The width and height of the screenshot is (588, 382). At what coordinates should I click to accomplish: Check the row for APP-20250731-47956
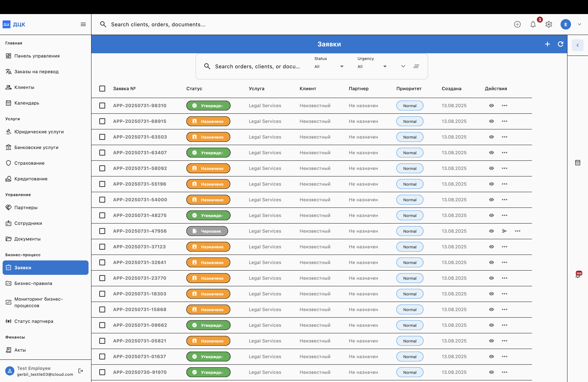[102, 231]
